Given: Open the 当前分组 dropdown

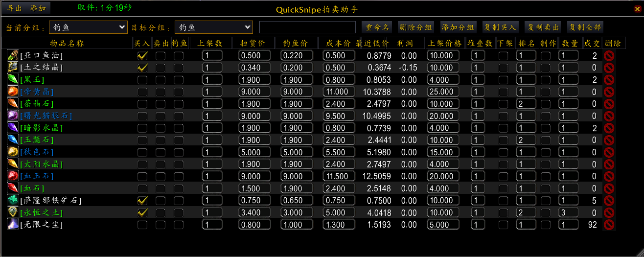Looking at the screenshot, I should [x=88, y=27].
